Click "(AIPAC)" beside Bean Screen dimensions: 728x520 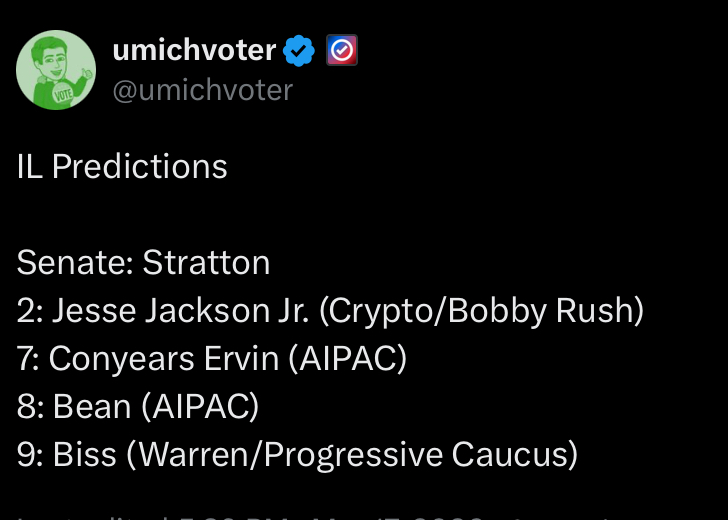199,406
